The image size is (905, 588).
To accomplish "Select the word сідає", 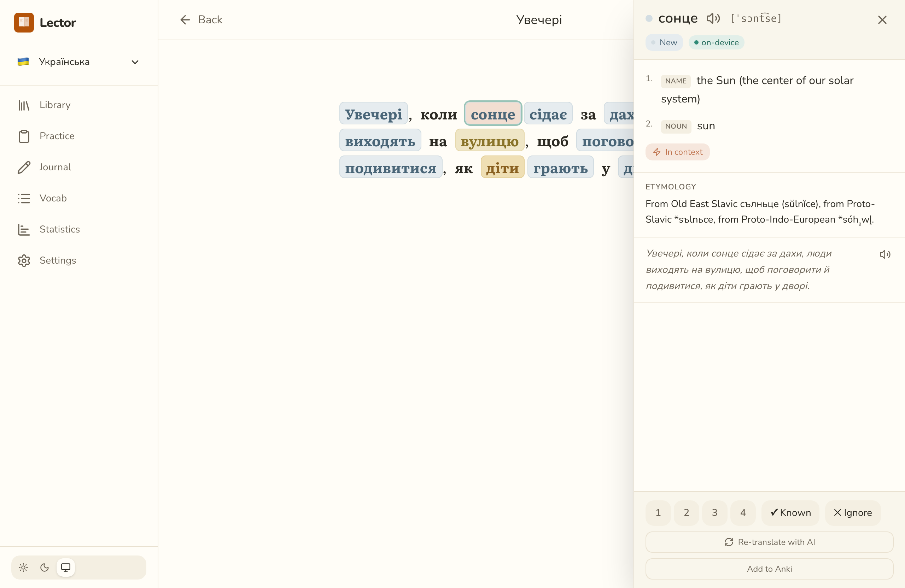I will tap(548, 114).
